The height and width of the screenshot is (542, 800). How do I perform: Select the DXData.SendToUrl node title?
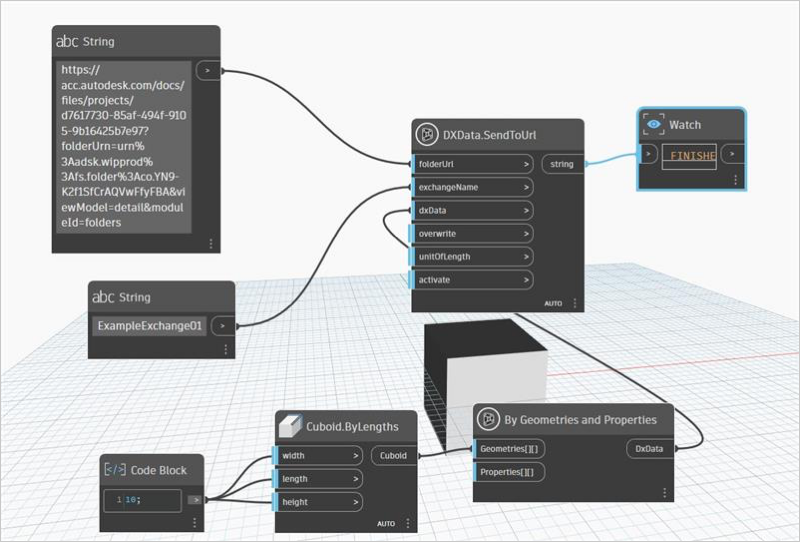489,135
